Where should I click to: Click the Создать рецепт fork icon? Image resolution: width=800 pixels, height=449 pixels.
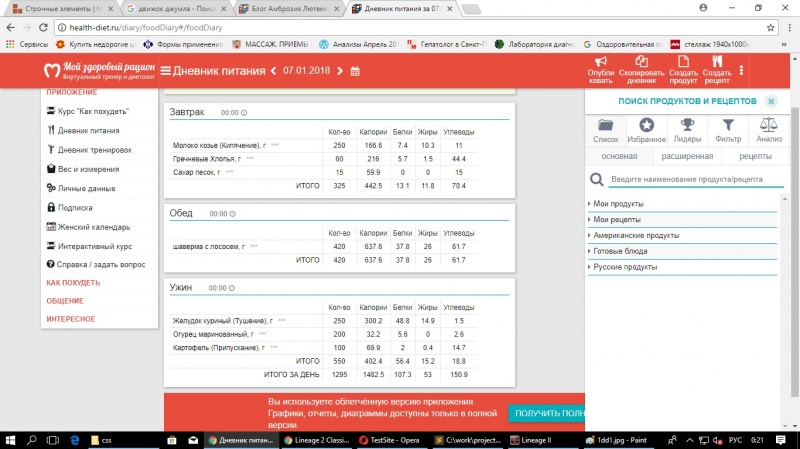click(717, 62)
